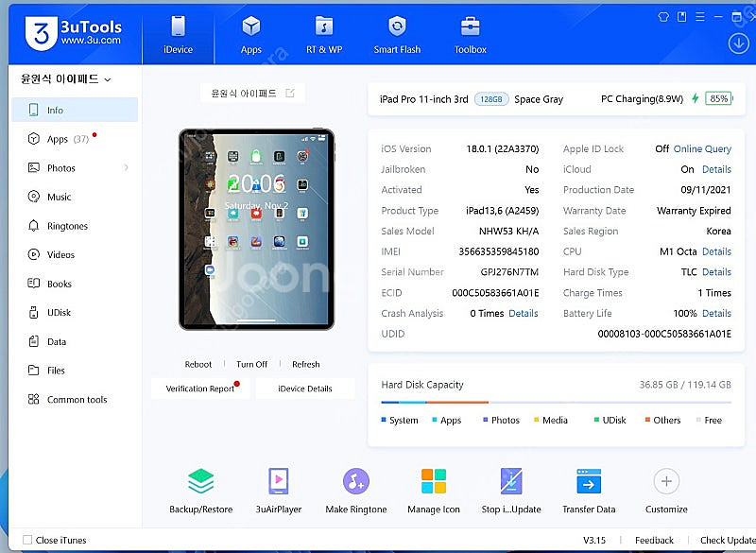756x553 pixels.
Task: Open the Toolbox tab
Action: pos(470,35)
